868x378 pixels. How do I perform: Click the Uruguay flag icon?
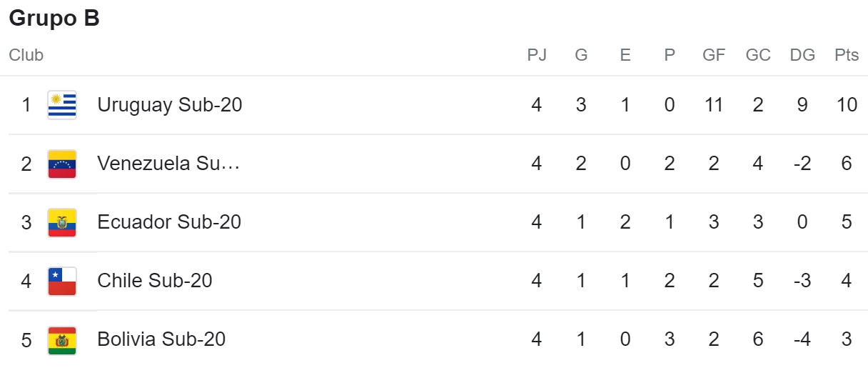click(x=62, y=105)
